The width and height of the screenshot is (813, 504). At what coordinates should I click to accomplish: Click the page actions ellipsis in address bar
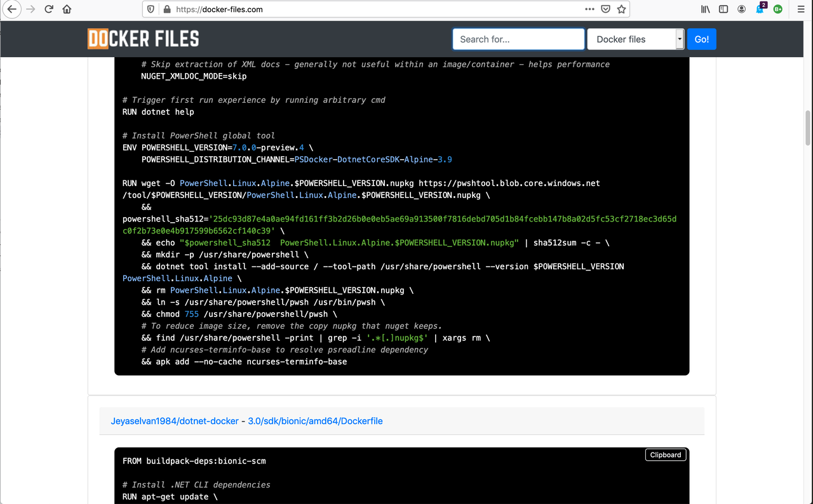point(589,9)
